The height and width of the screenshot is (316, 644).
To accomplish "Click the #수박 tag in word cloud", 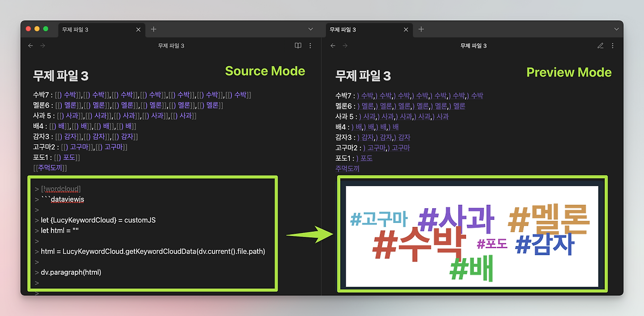I will tap(419, 244).
